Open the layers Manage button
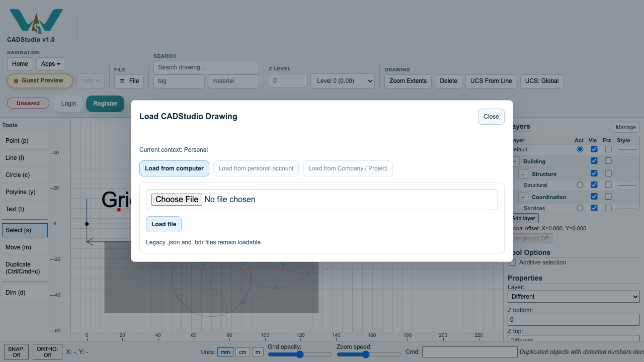Viewport: 644px width, 362px height. pos(626,127)
